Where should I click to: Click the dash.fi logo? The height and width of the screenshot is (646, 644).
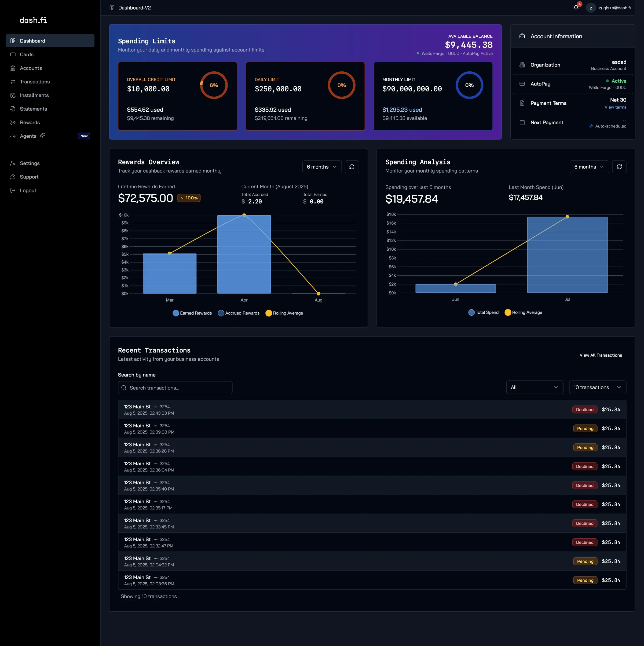(34, 20)
